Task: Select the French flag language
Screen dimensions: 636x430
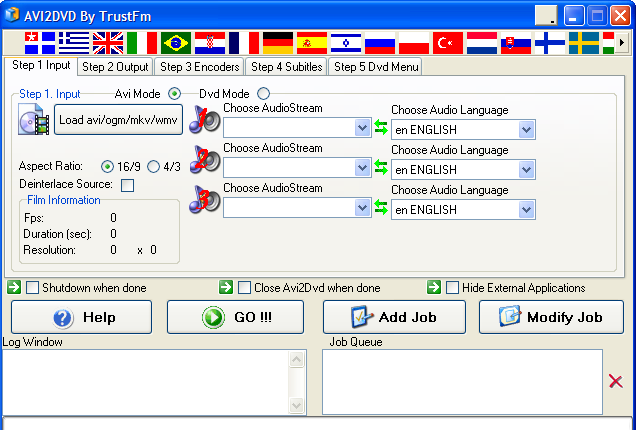Action: (x=244, y=43)
